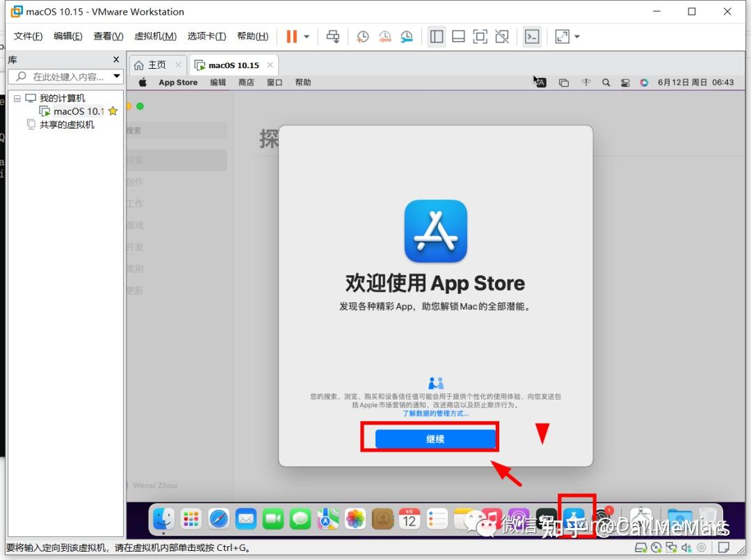Open the 帮助(H) menu in VMware

(252, 36)
